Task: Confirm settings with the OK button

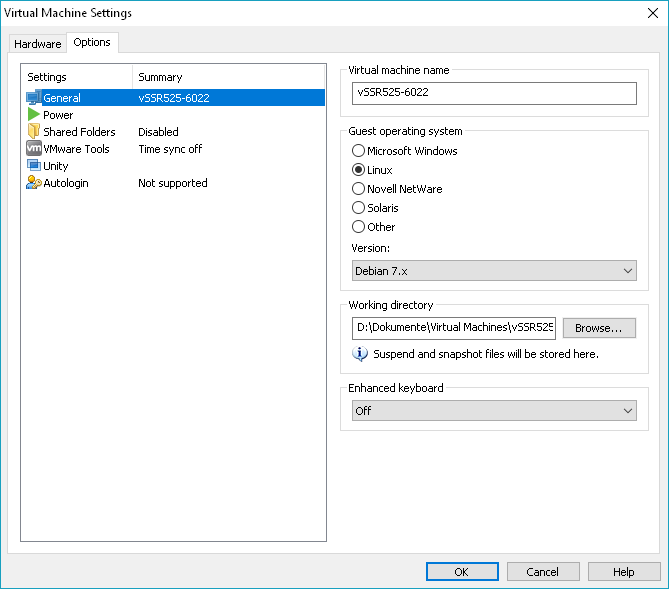Action: tap(461, 572)
